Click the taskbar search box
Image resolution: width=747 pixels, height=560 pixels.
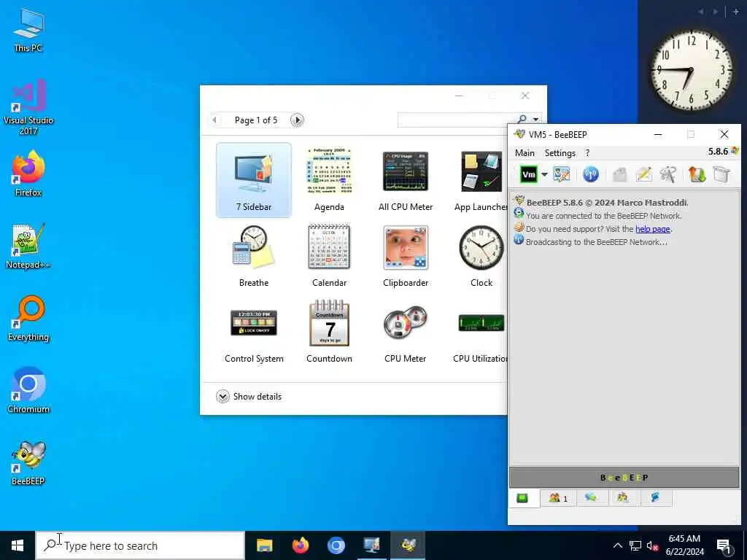coord(140,545)
